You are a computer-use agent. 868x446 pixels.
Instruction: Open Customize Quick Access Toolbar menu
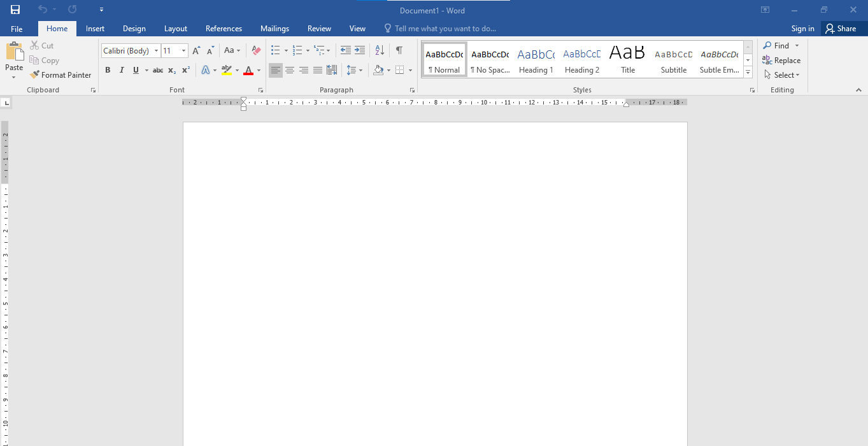click(101, 10)
